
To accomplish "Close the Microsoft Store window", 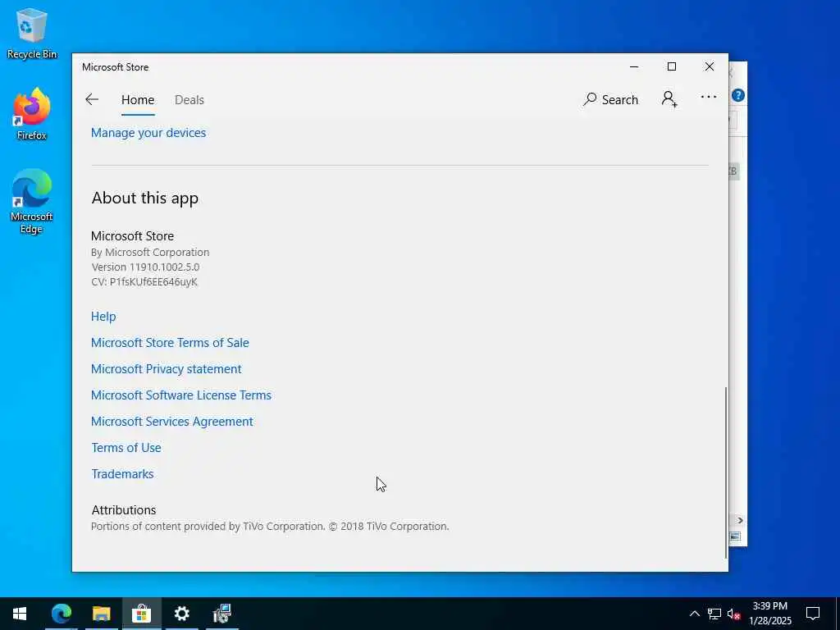I will [710, 66].
